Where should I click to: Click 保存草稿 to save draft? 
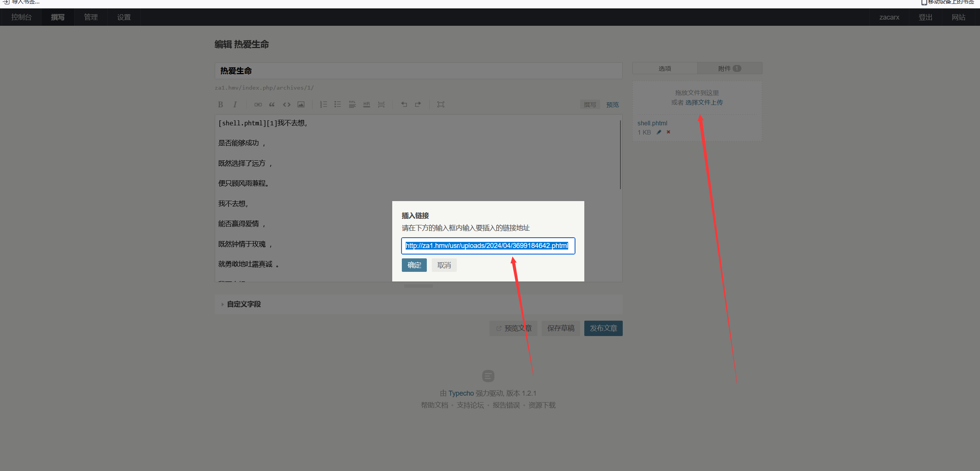561,328
